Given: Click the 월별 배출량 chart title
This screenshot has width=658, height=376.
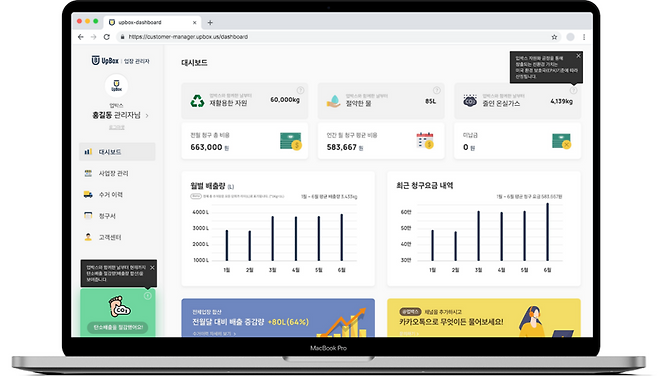Looking at the screenshot, I should click(212, 186).
